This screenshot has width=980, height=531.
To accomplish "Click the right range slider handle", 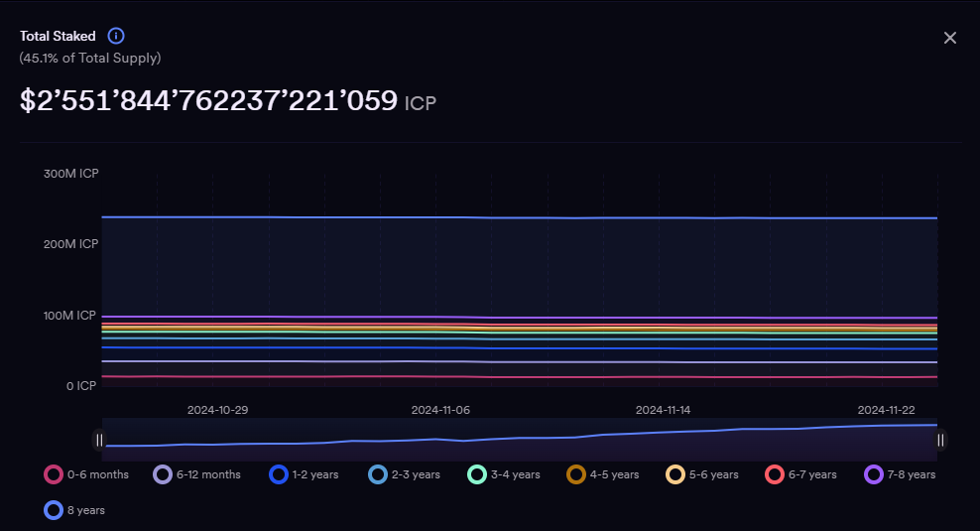I will 940,440.
